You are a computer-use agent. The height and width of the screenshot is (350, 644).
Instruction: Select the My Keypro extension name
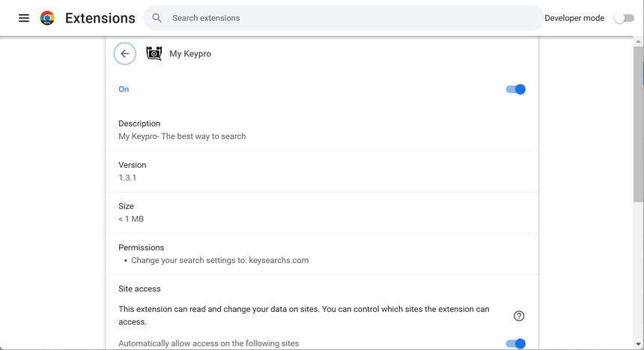coord(190,54)
